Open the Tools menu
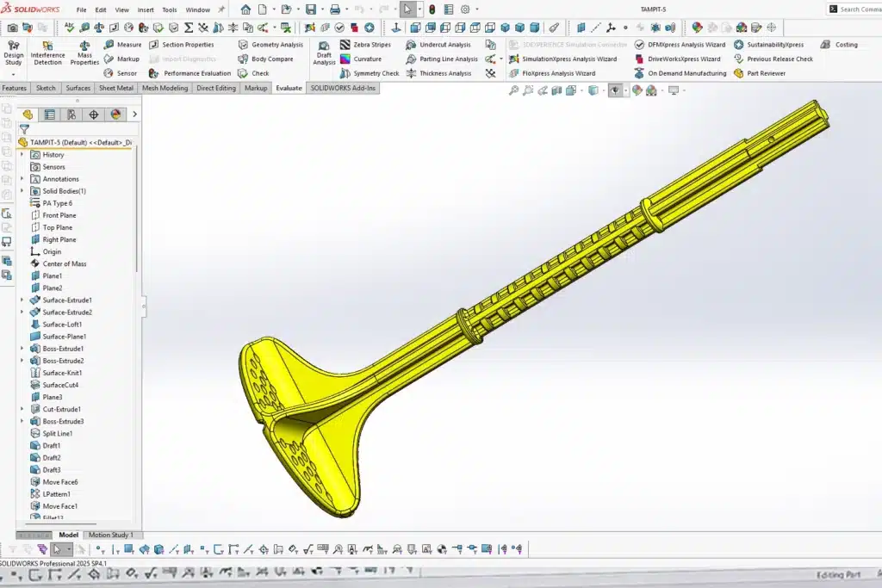The width and height of the screenshot is (882, 588). coord(169,10)
